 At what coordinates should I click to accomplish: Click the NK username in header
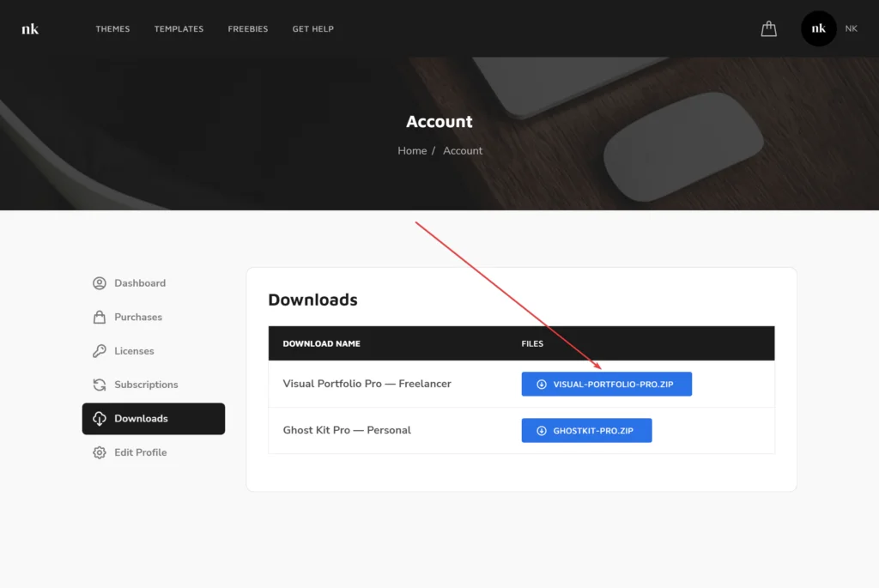tap(851, 28)
